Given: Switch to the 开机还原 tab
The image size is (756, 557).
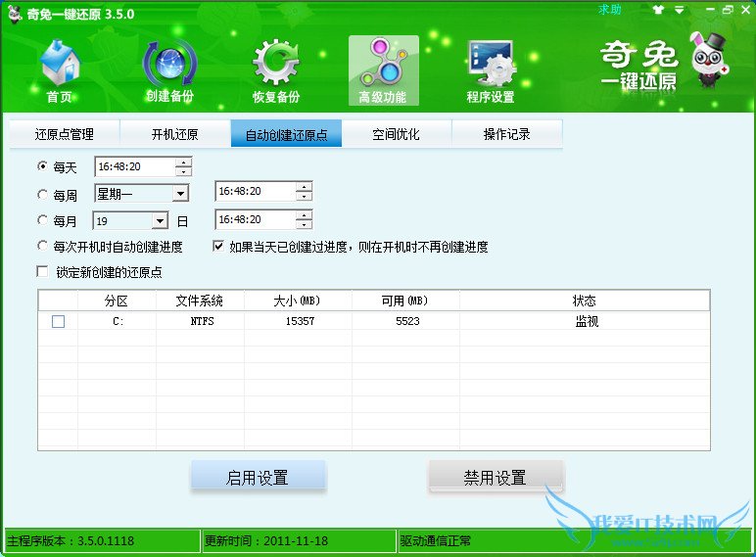Looking at the screenshot, I should pos(175,133).
